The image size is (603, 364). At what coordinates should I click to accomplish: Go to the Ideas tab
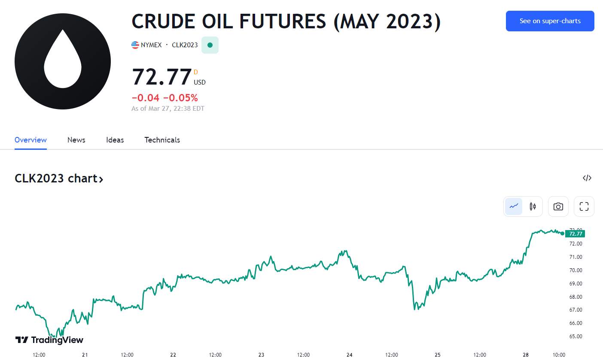point(115,140)
